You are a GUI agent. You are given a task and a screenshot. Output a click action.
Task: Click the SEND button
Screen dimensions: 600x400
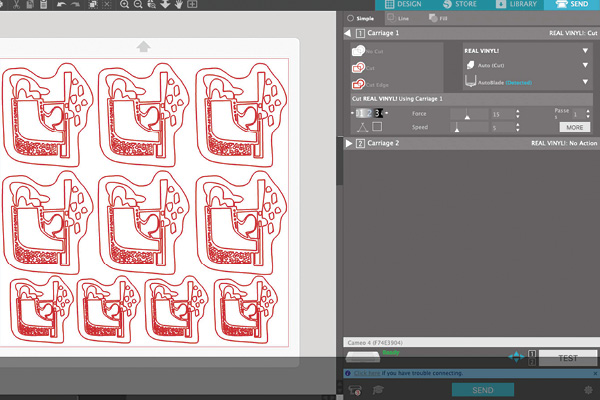pyautogui.click(x=483, y=390)
